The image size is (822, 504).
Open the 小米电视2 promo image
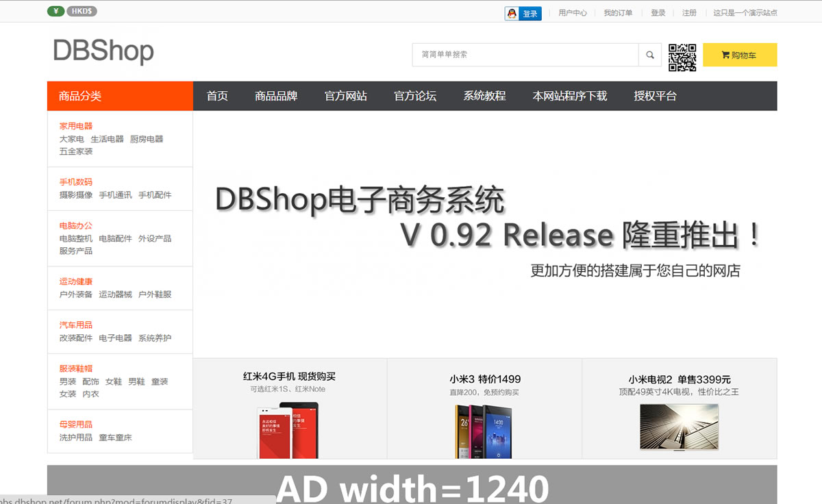(x=680, y=427)
